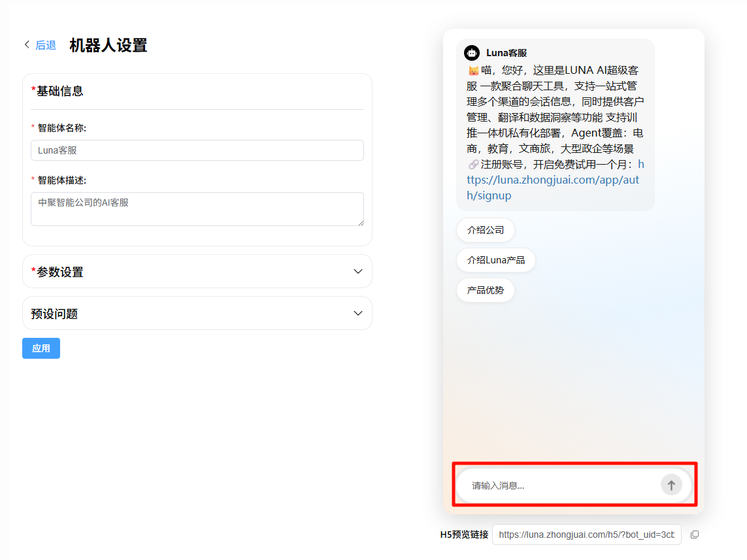Click the H5预览链接 URL field
Image resolution: width=747 pixels, height=560 pixels.
pos(586,535)
